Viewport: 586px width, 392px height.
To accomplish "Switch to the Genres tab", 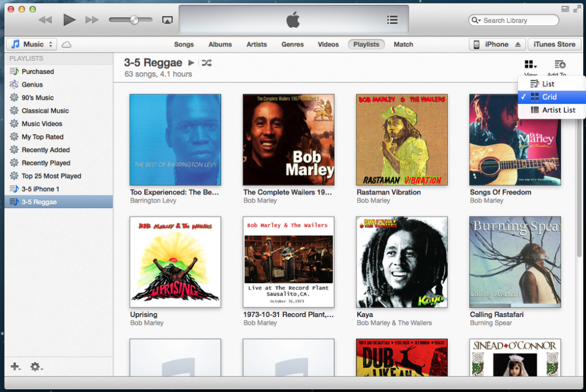I will click(x=292, y=44).
